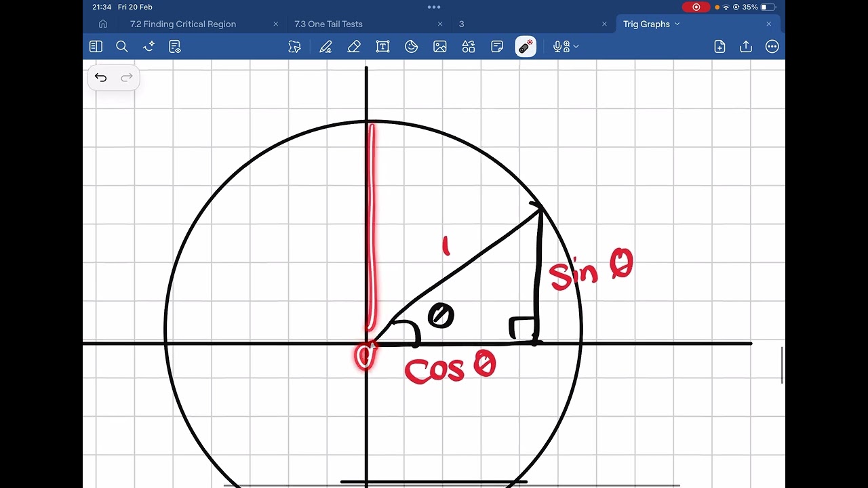Grab the vertical scroll indicator on page edge
868x488 pixels.
[783, 365]
